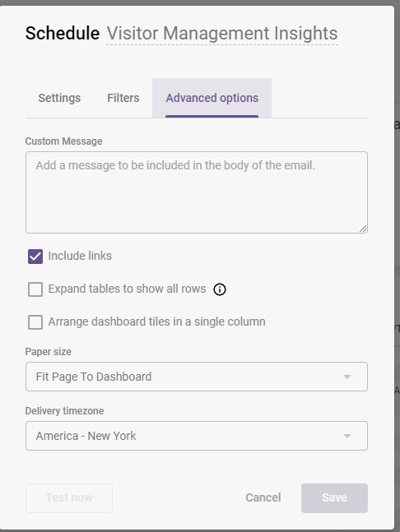The height and width of the screenshot is (532, 400).
Task: Click the Cancel button
Action: point(263,497)
